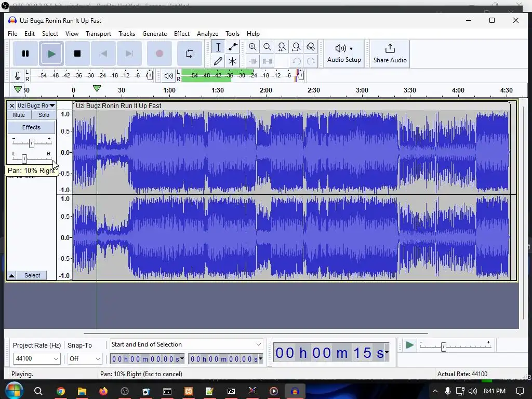Click the playback speed slider
This screenshot has height=399, width=532.
click(x=455, y=346)
